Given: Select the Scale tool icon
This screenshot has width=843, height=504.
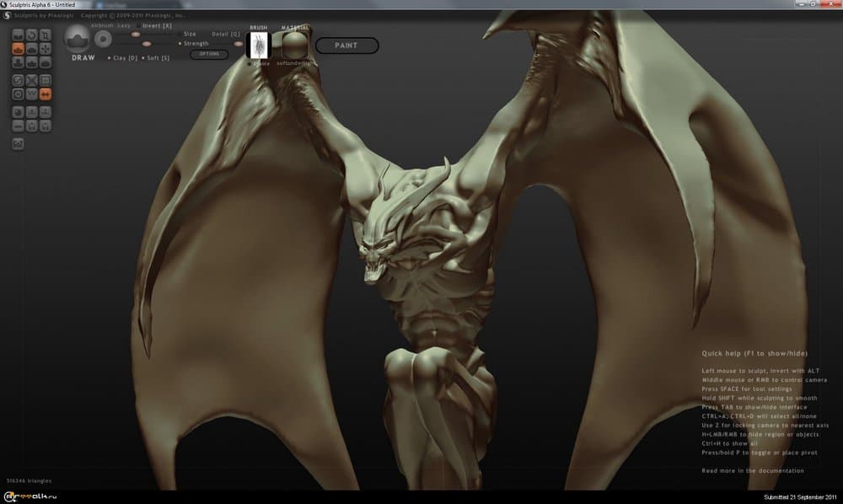Looking at the screenshot, I should point(46,35).
